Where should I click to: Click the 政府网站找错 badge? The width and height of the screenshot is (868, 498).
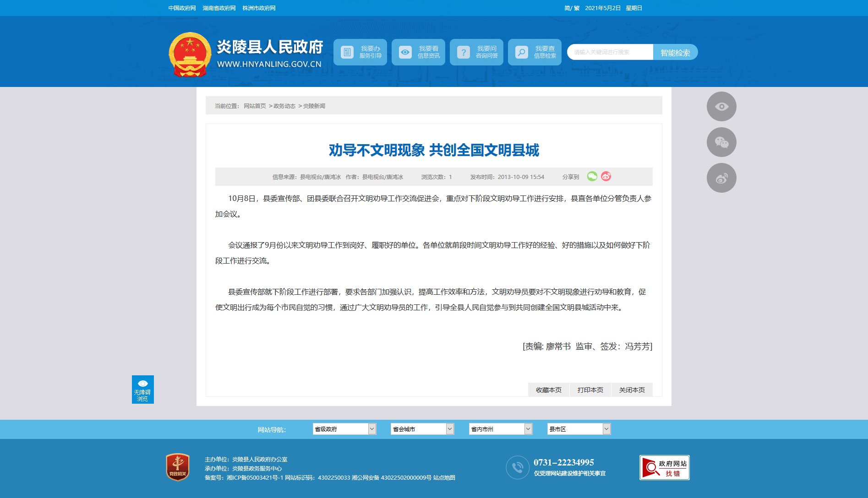pos(664,467)
